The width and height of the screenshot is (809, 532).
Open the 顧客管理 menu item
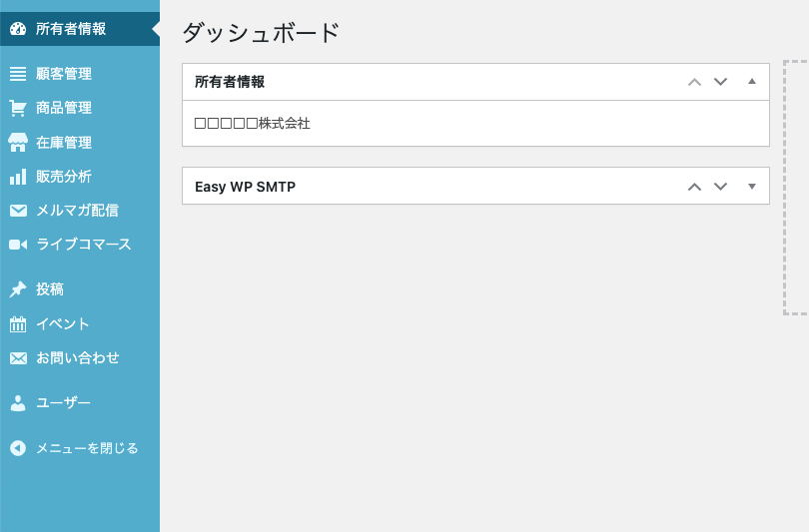pos(64,74)
